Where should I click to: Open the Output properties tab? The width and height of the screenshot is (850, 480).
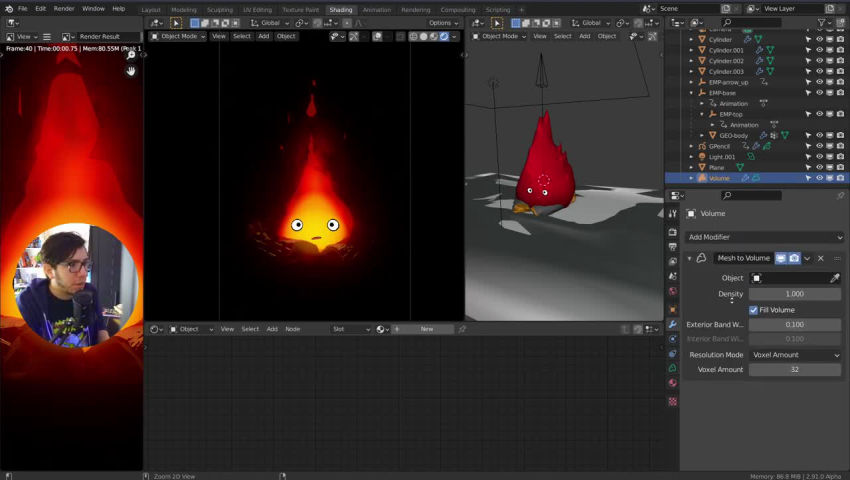[673, 247]
